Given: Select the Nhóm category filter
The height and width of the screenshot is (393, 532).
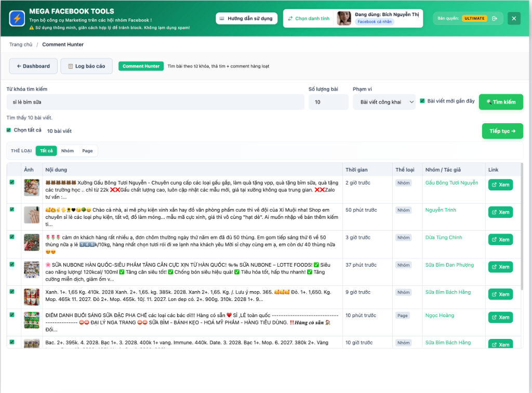Looking at the screenshot, I should tap(68, 151).
